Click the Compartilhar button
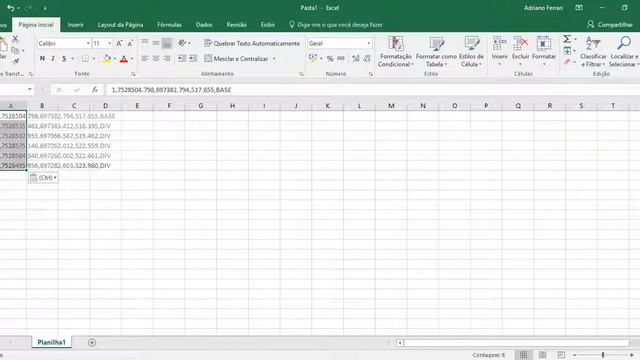Screen dimensions: 640x360 (610, 24)
